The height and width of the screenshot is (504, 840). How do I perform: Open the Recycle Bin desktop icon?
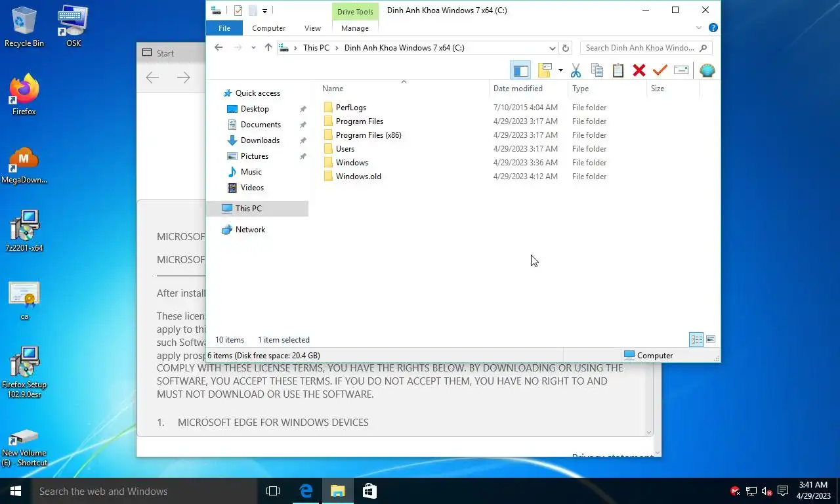pos(24,27)
